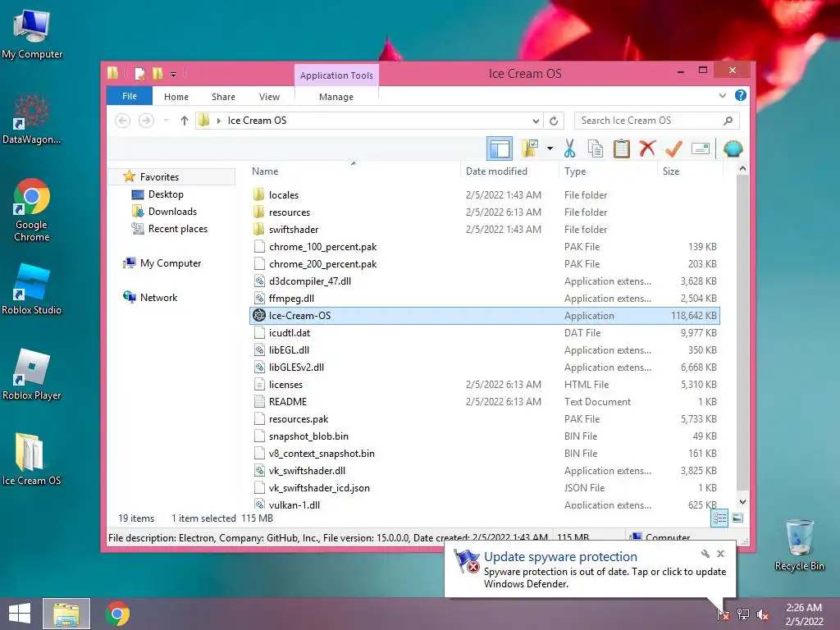Select the swiftshader folder
Screen dimensions: 840x630
coord(485,230)
